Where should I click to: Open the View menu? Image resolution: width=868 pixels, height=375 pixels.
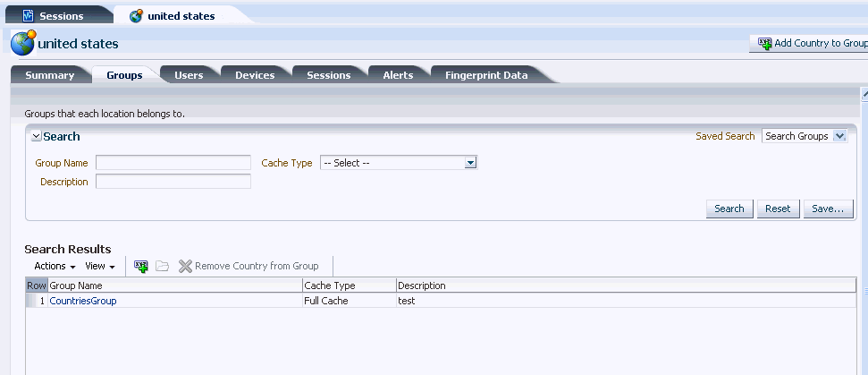[x=100, y=267]
